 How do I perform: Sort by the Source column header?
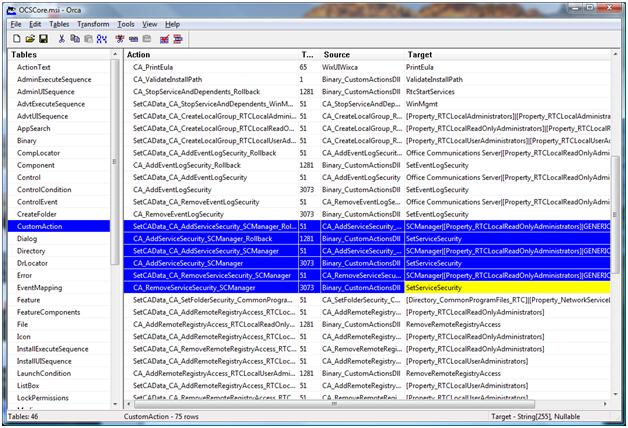point(362,54)
